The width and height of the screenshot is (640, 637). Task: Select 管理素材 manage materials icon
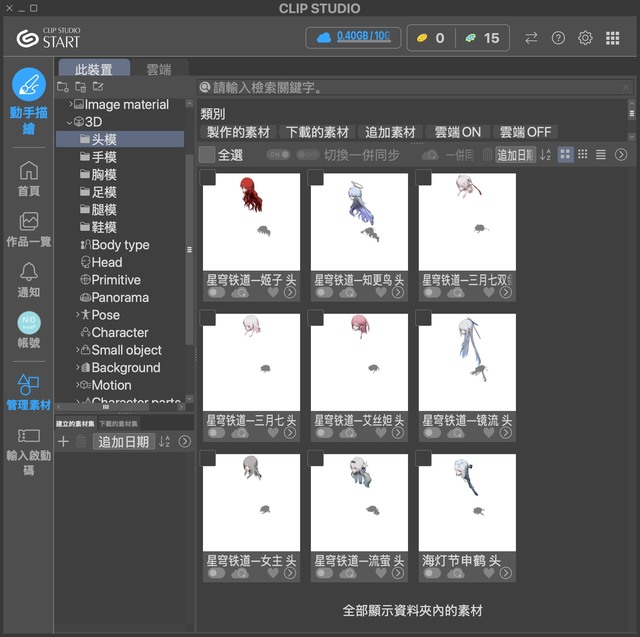(x=29, y=384)
